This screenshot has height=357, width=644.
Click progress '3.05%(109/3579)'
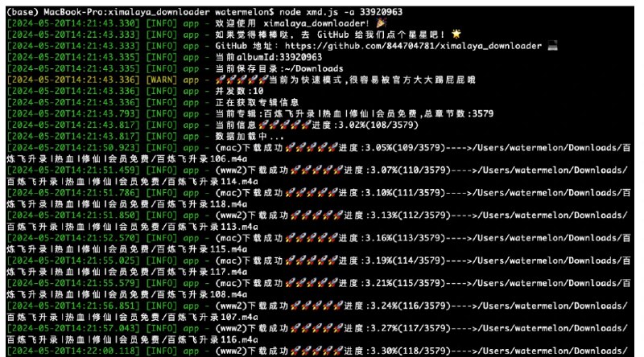(x=404, y=148)
